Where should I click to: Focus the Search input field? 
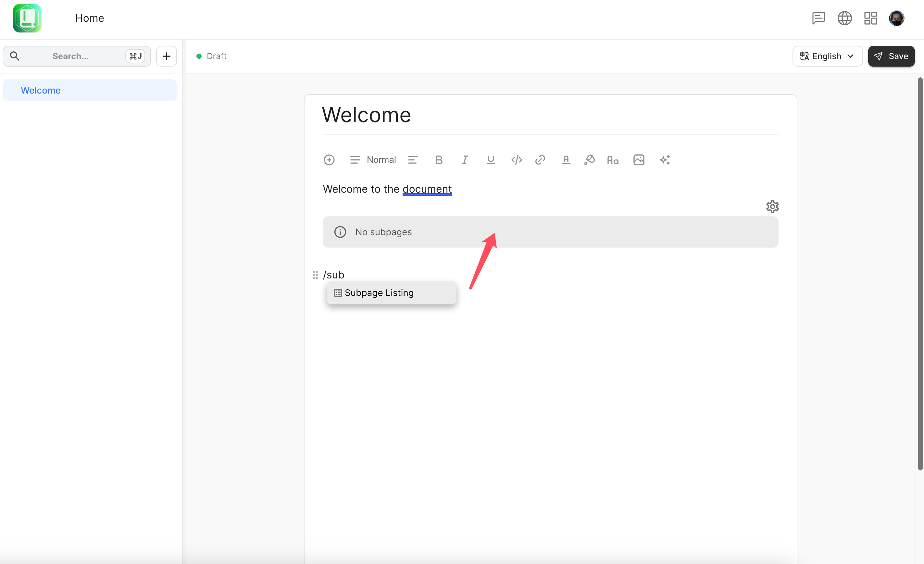point(70,56)
